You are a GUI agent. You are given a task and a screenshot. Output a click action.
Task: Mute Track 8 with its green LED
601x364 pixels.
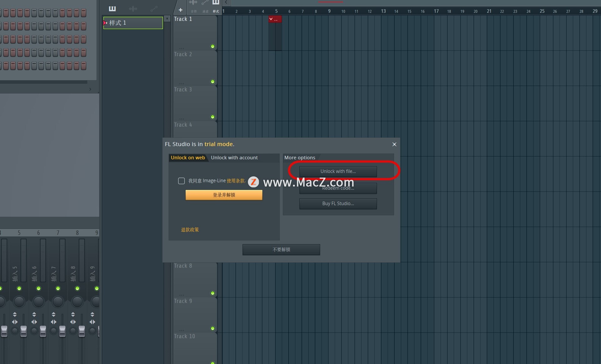[213, 293]
